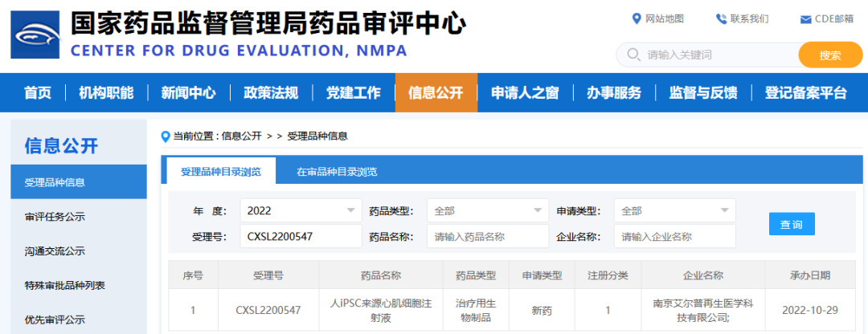Screen dimensions: 868x334
Task: Click the CDE邮箱 envelope icon
Action: 805,19
